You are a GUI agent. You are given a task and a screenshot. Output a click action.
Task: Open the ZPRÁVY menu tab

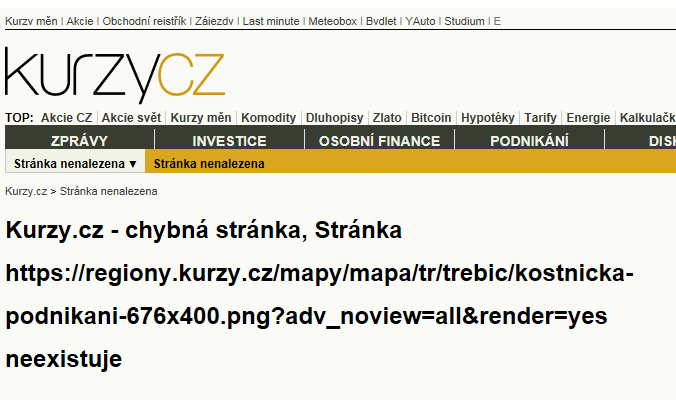79,141
